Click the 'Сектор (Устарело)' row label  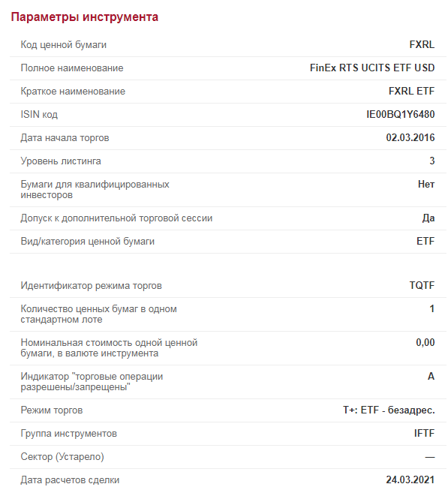tap(62, 457)
